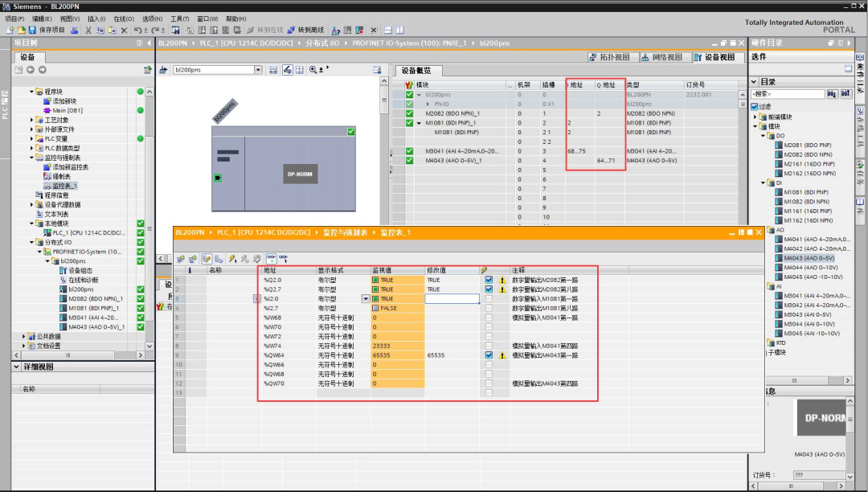The height and width of the screenshot is (492, 868).
Task: Enable modify checkbox for %I2.0 row
Action: coord(489,299)
